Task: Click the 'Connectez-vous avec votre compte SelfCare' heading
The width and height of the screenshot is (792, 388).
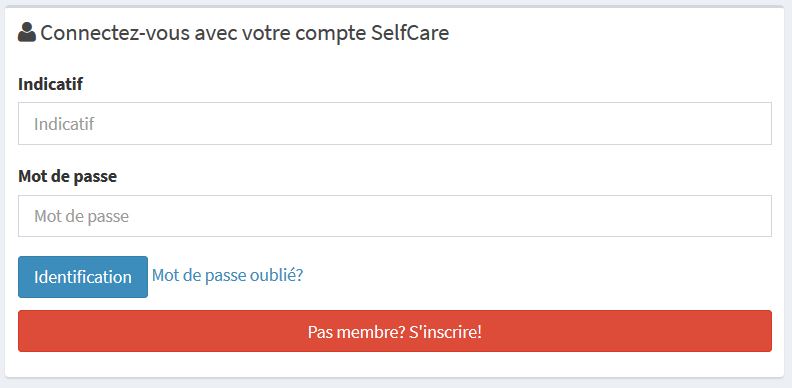Action: (244, 33)
